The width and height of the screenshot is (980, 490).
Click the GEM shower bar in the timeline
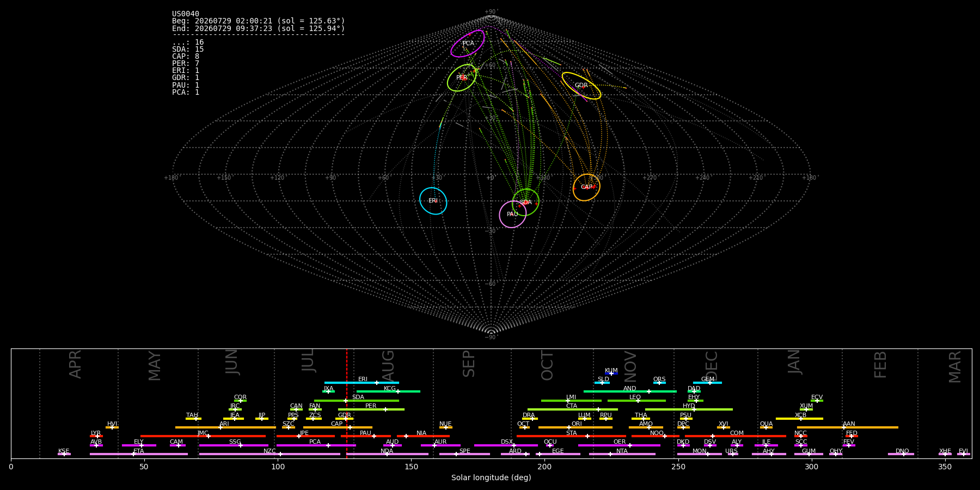click(x=707, y=383)
